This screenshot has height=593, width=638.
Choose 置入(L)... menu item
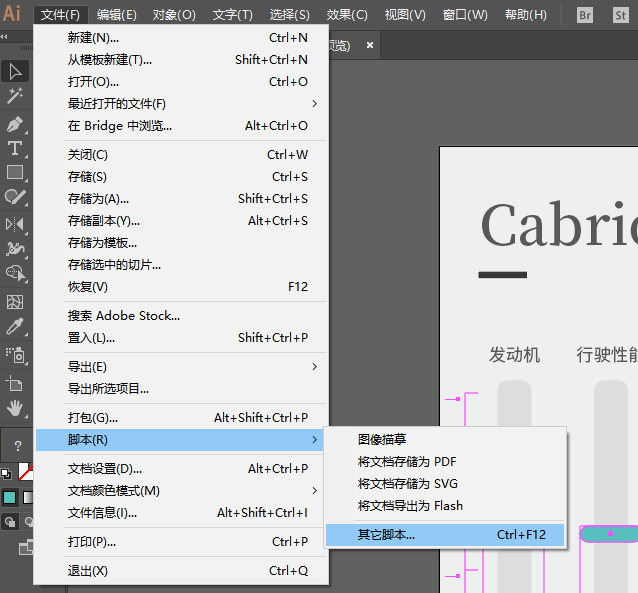point(181,338)
